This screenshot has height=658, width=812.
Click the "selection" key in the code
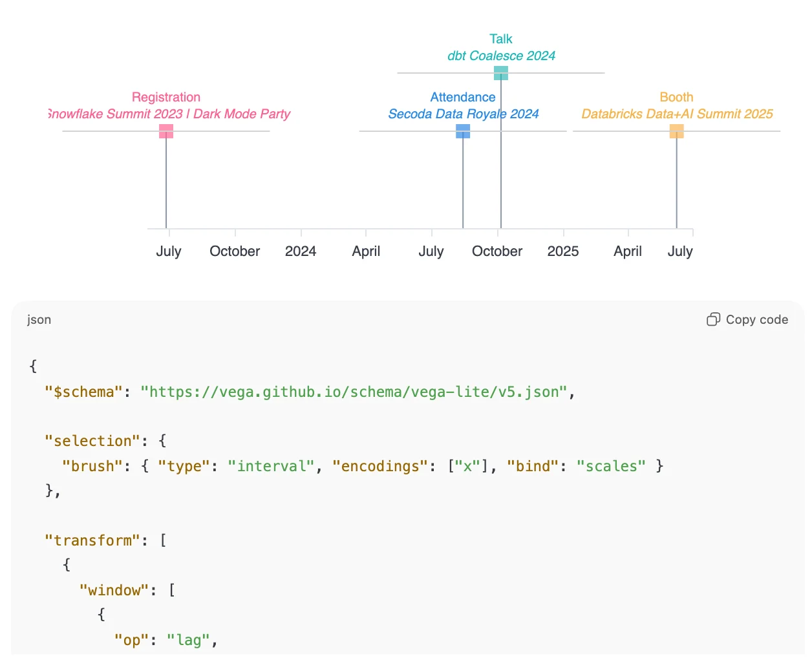pyautogui.click(x=92, y=441)
